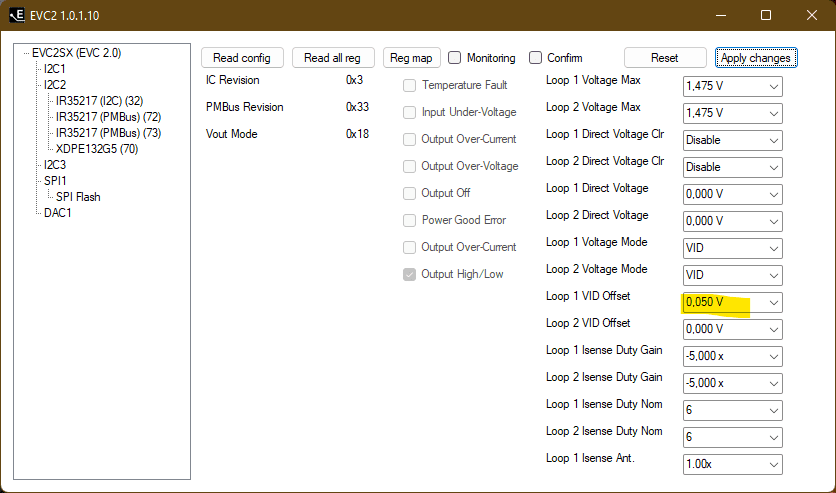The width and height of the screenshot is (836, 493).
Task: Open Loop 1 Isense Duty Gain dropdown
Action: point(732,356)
